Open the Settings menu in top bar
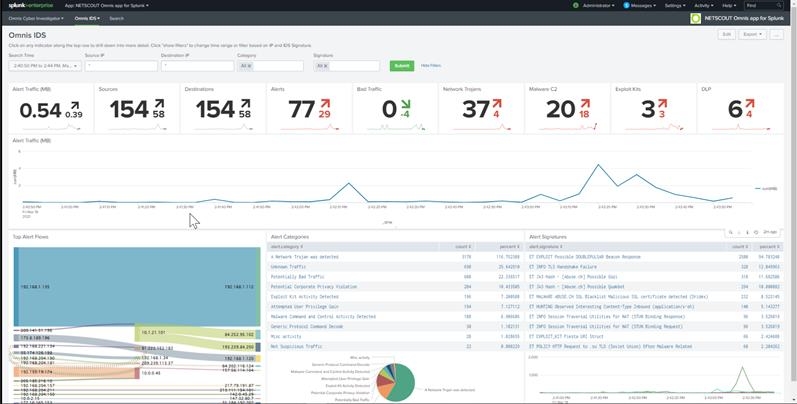 (x=675, y=6)
